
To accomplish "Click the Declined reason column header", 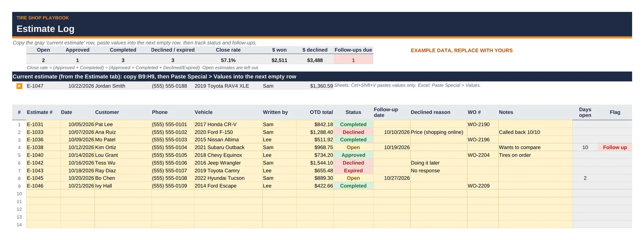I will coord(438,112).
